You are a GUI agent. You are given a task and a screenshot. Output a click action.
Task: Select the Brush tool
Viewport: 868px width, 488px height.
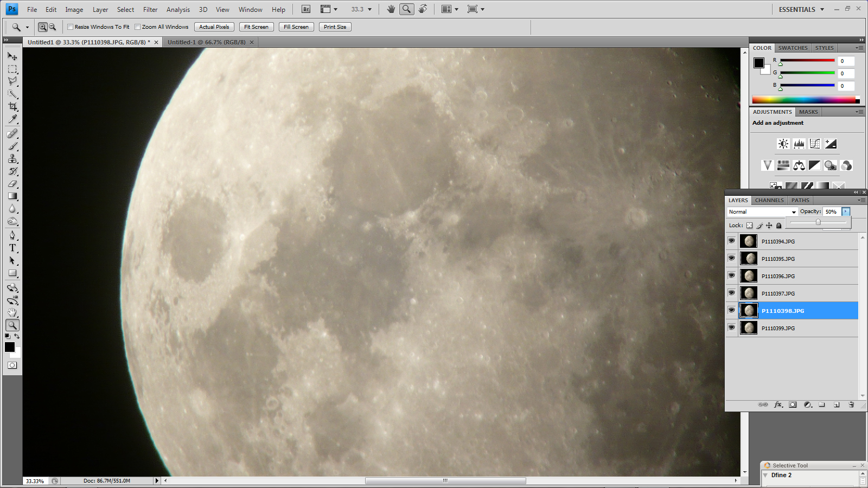(12, 146)
